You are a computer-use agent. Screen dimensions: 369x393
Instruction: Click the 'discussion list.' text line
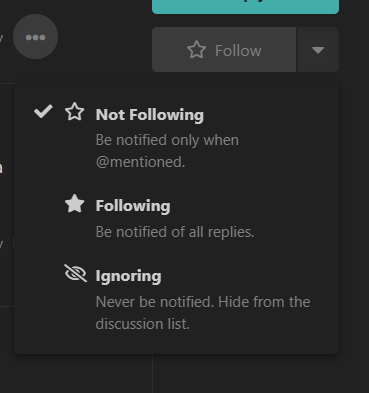pos(142,324)
